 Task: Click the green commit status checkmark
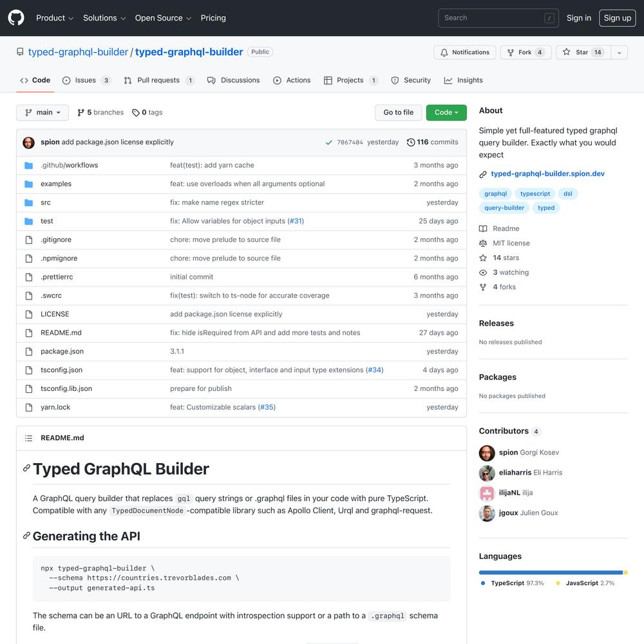point(328,142)
